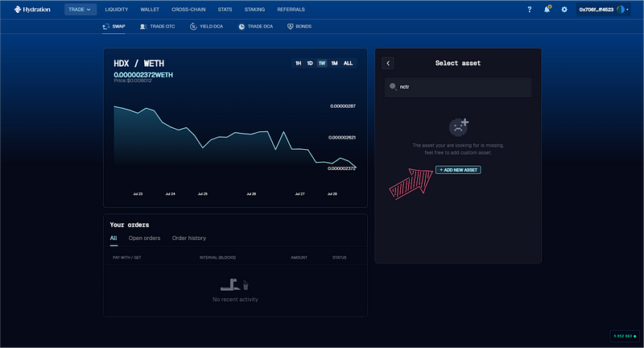Click the Bonds shield icon
The height and width of the screenshot is (348, 644).
[x=290, y=27]
